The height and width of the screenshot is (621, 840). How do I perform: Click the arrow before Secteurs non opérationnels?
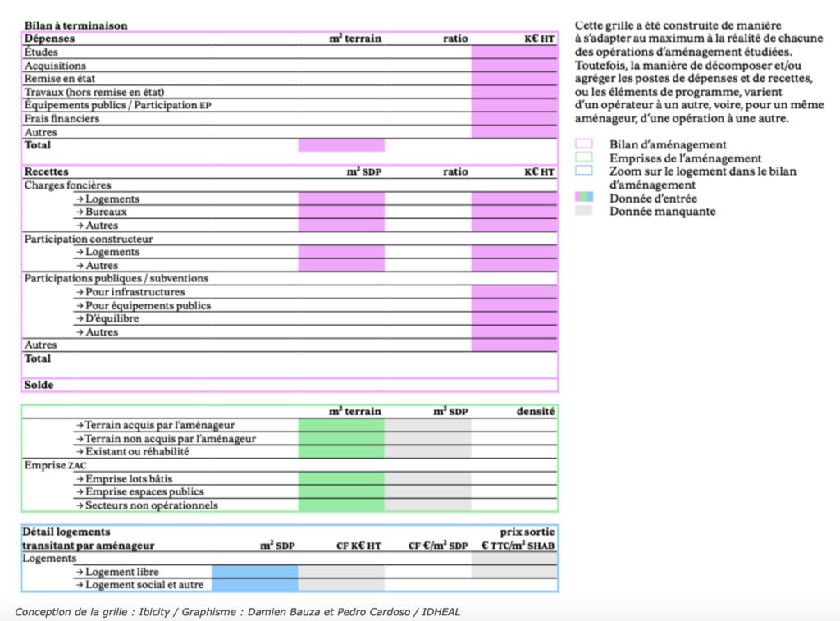(x=80, y=505)
